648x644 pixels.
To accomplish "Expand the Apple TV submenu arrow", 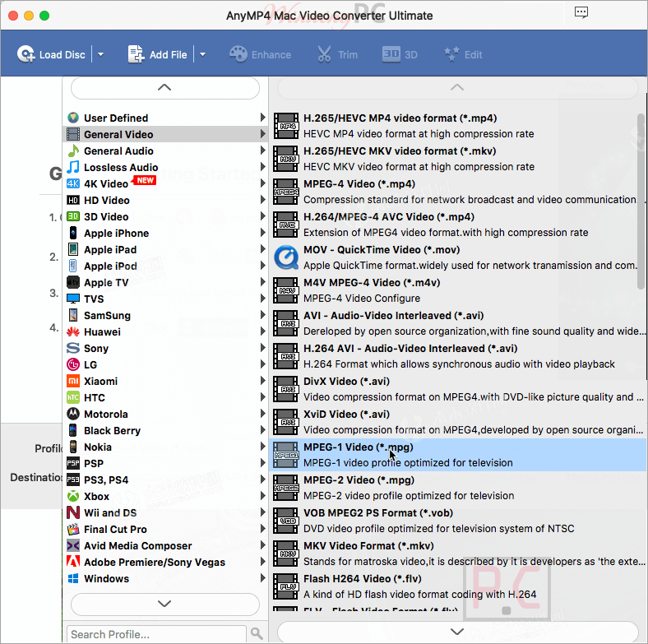I will (x=262, y=282).
